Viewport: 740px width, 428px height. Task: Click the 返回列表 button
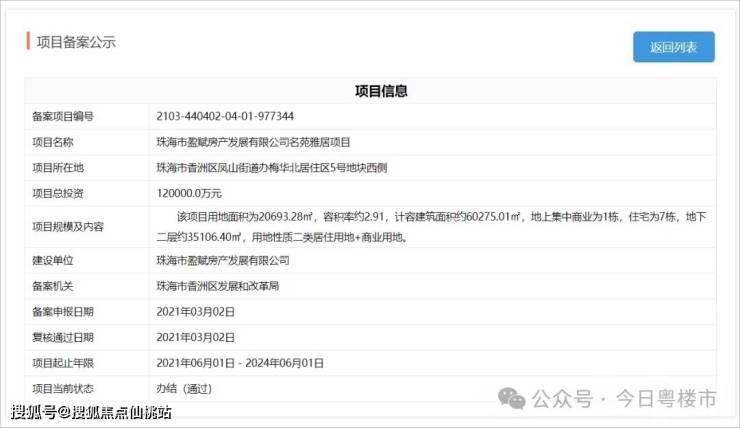click(x=673, y=47)
